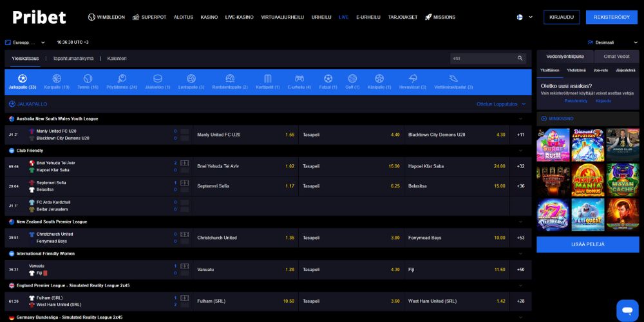Bet on Manly United FC U20 at 1.56

point(245,135)
